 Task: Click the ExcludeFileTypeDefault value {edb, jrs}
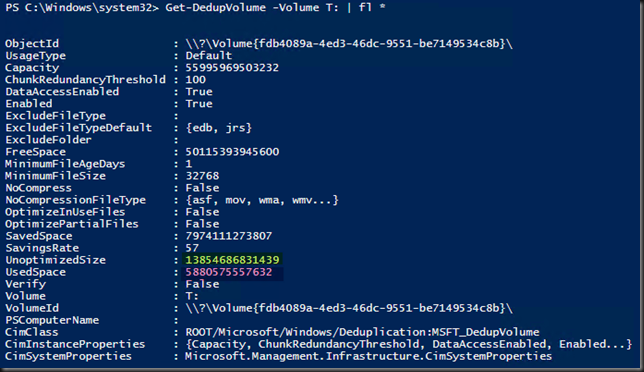tap(218, 128)
